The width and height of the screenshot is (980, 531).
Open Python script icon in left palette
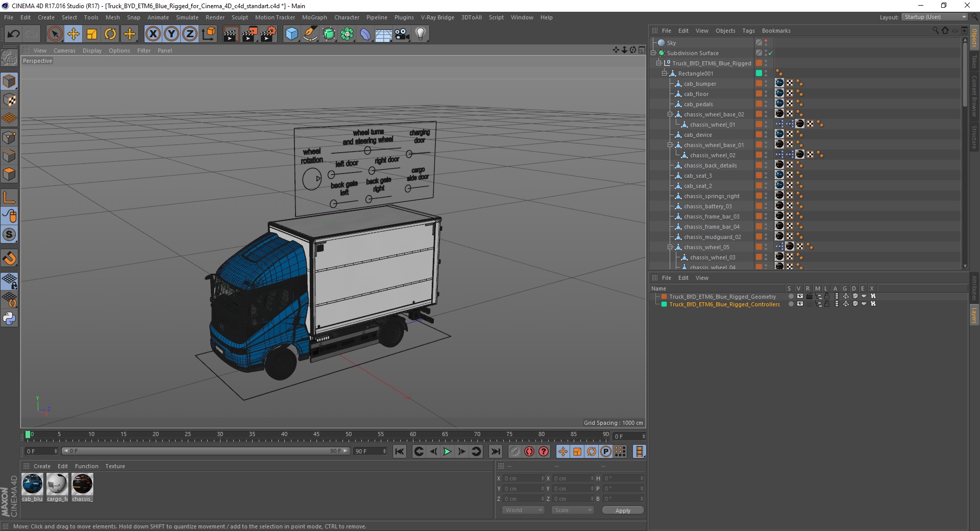pyautogui.click(x=9, y=319)
